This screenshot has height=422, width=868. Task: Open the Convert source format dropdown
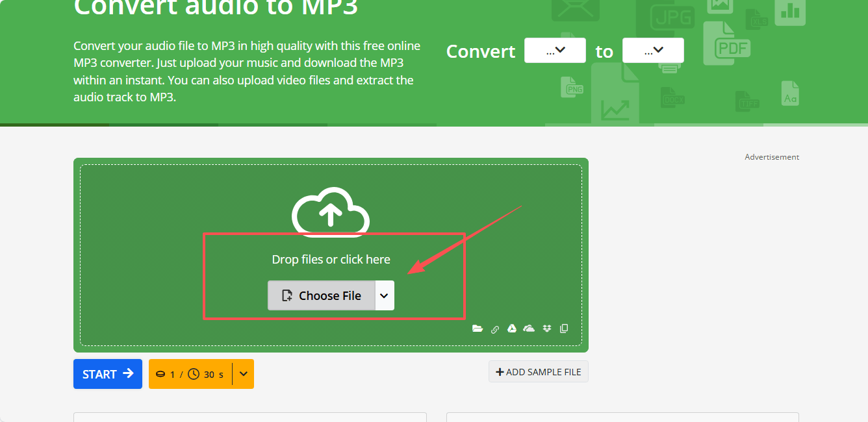click(x=555, y=51)
